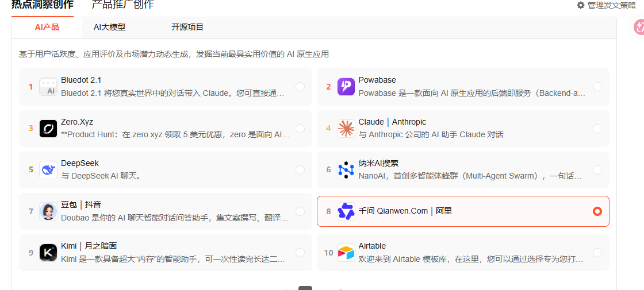Select the Bluedot 2.1 radio button
644x290 pixels.
(x=300, y=87)
